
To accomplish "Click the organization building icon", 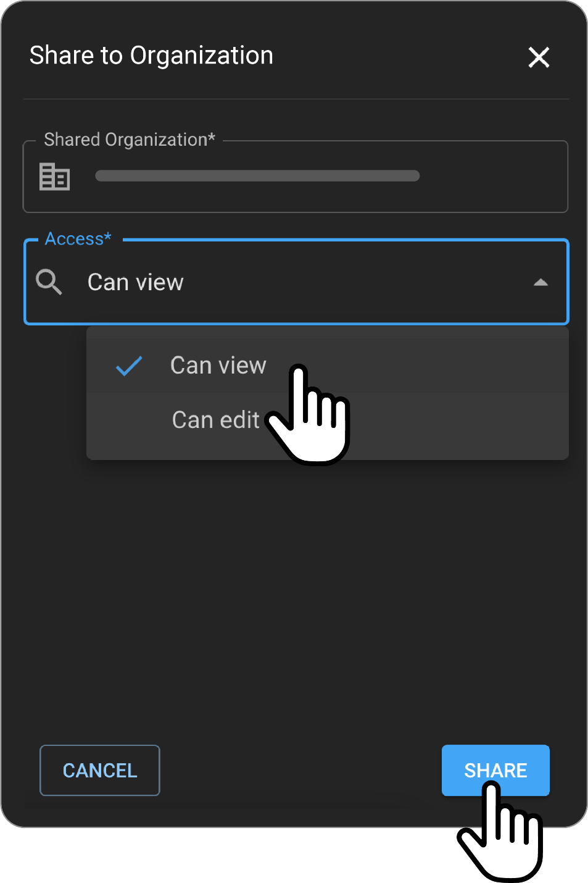I will coord(54,177).
